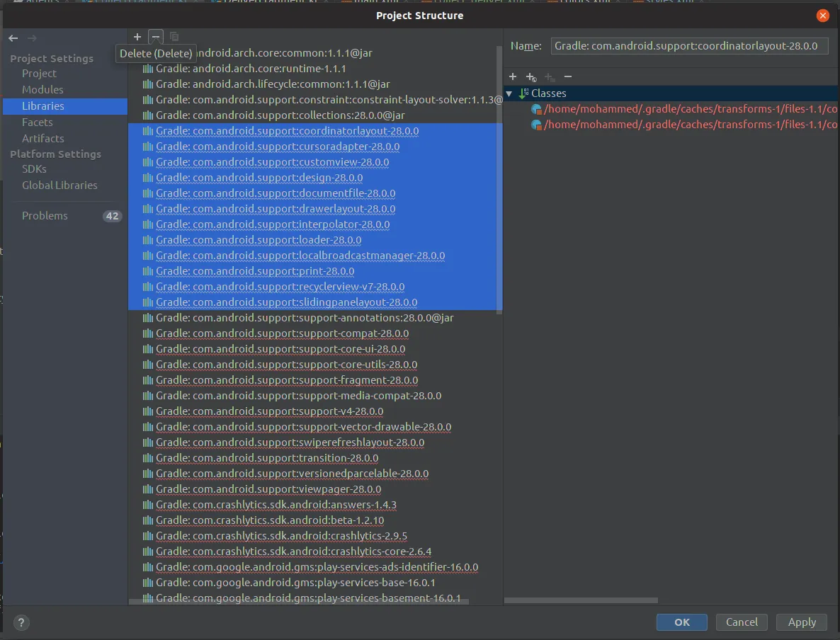Select support-media-compat-28.0.0 library

(x=315, y=395)
